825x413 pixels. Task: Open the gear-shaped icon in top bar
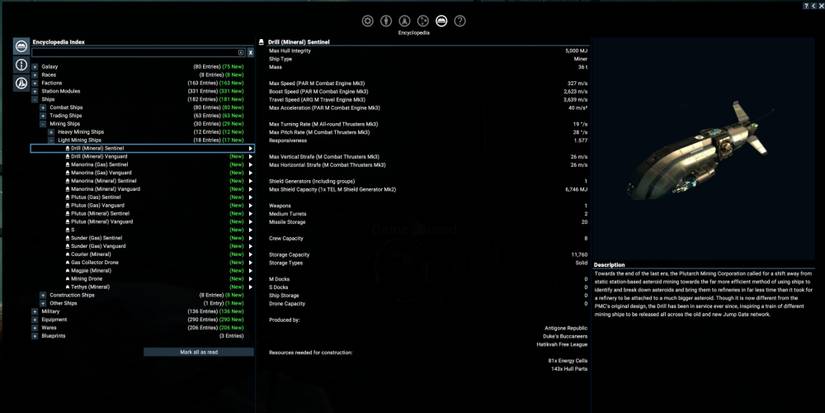point(367,21)
